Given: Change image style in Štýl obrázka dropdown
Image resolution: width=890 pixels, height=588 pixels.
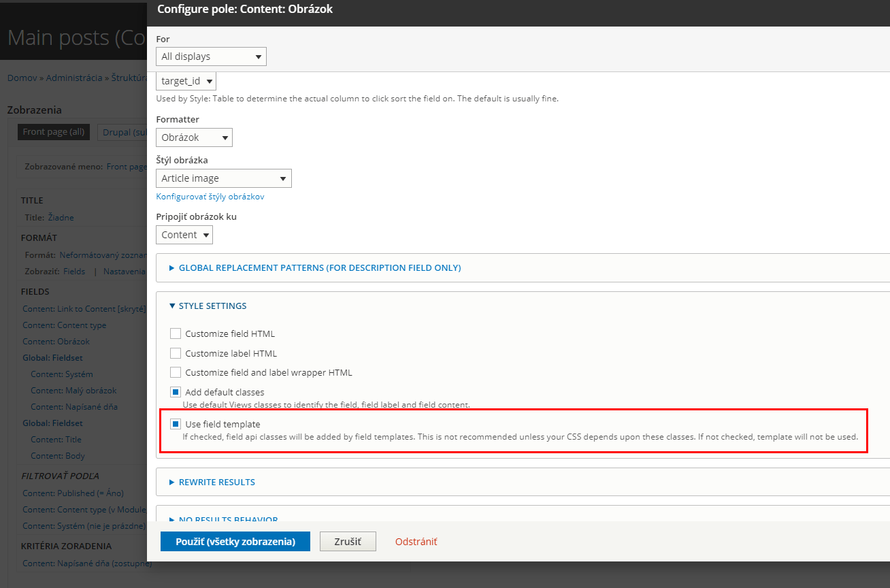Looking at the screenshot, I should pos(223,178).
